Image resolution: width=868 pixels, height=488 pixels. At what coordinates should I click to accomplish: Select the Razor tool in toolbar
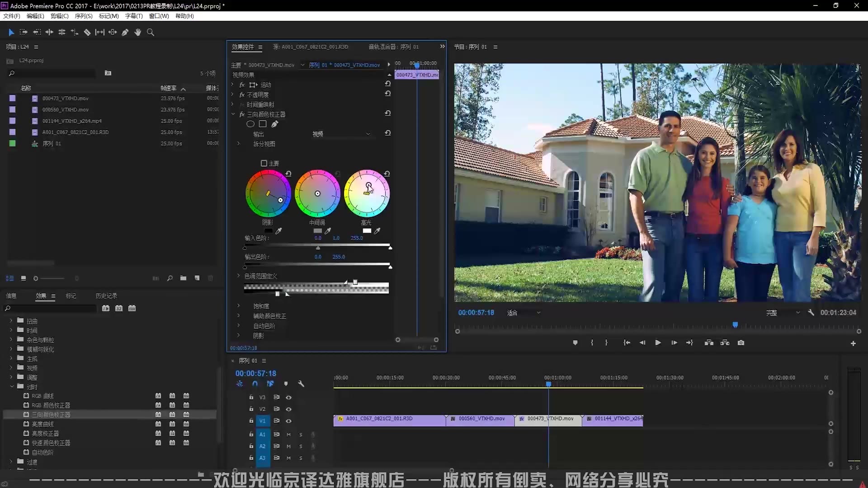coord(87,32)
